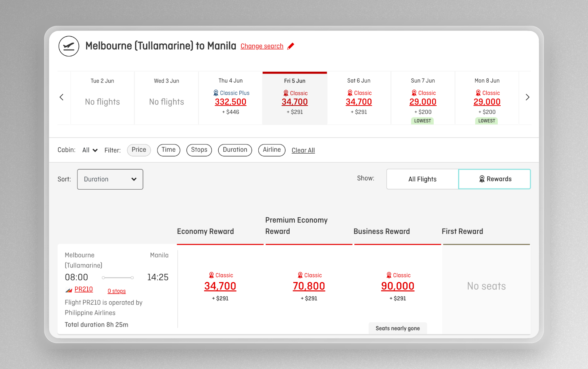
Task: Click arrival time 14:25
Action: (158, 277)
